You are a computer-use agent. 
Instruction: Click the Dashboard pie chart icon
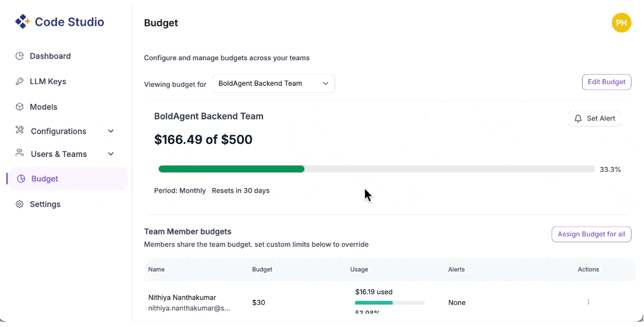pos(19,56)
